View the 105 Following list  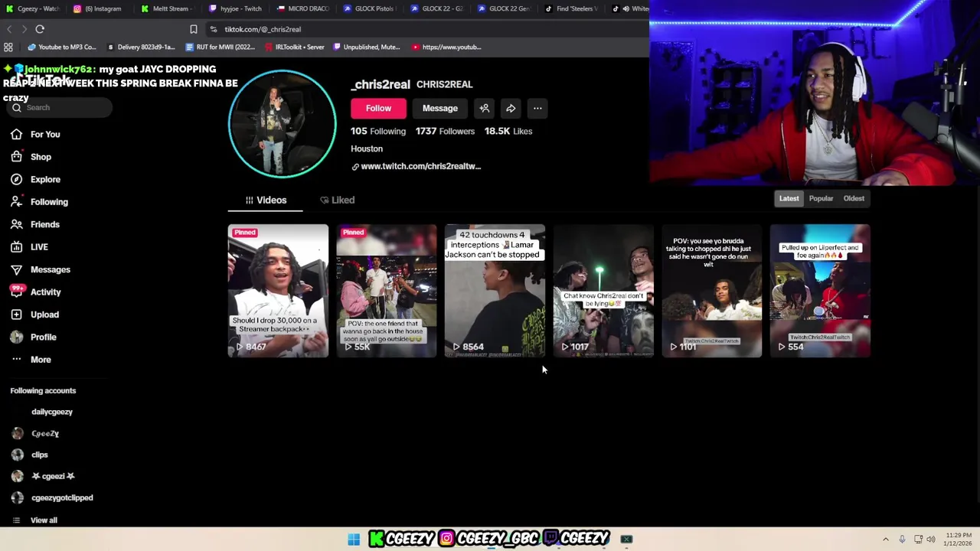coord(378,132)
